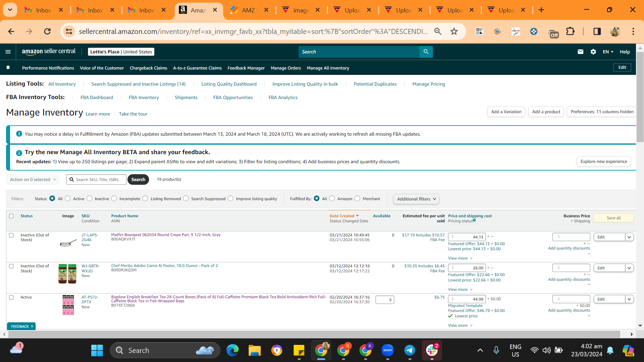
Task: Click the Chrome profile avatar
Action: [615, 32]
